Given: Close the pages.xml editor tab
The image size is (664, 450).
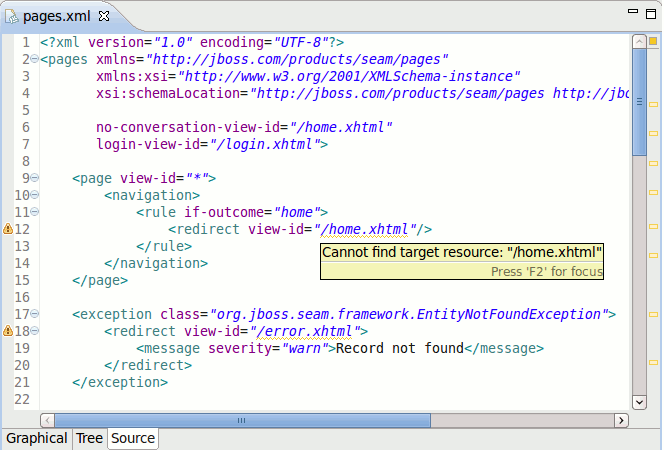Looking at the screenshot, I should [104, 16].
